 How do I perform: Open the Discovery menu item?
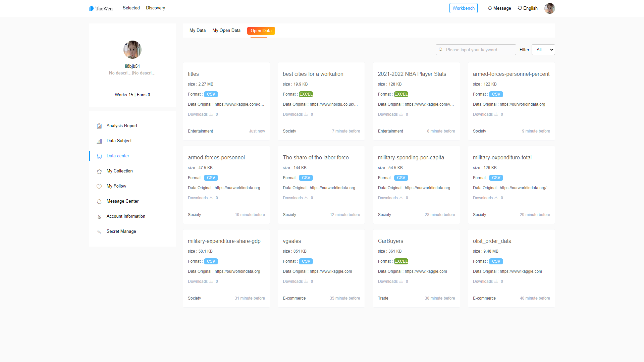[155, 8]
